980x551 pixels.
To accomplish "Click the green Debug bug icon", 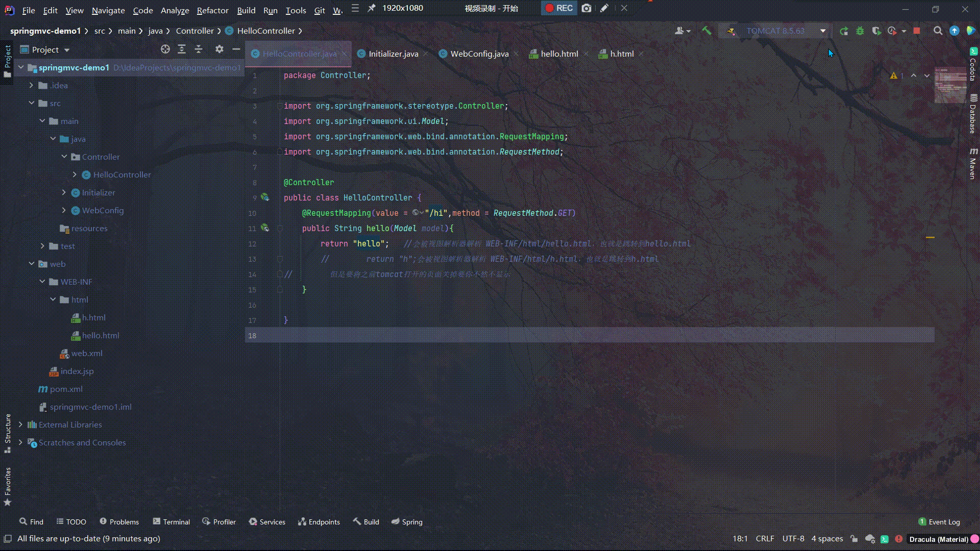I will pyautogui.click(x=860, y=31).
